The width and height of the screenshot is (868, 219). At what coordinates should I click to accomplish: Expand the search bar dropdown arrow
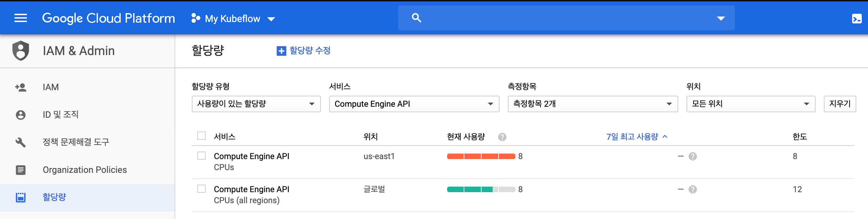721,19
